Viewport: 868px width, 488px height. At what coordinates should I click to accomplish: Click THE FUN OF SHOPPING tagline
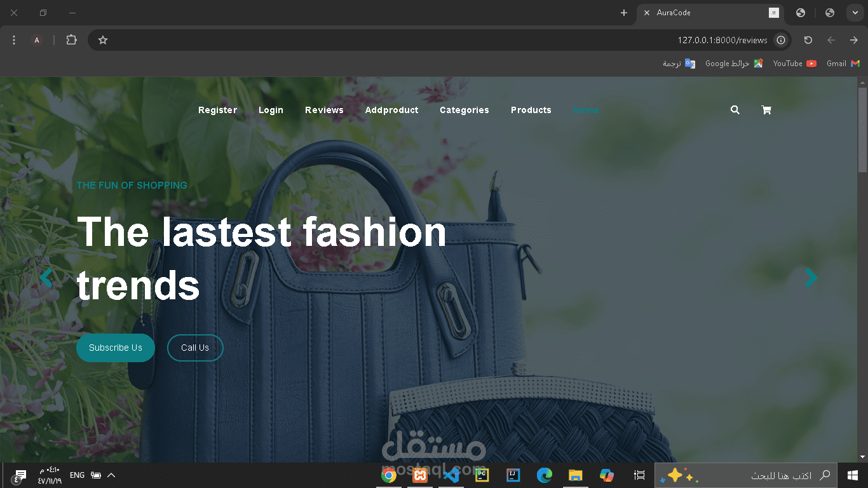tap(132, 186)
